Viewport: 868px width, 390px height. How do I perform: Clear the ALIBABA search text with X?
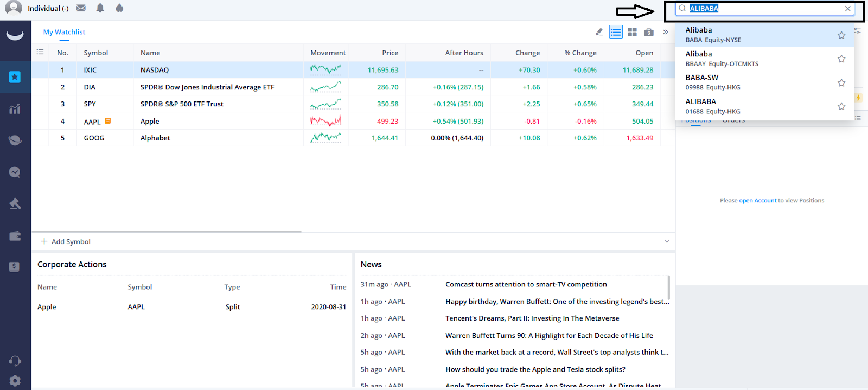(848, 9)
